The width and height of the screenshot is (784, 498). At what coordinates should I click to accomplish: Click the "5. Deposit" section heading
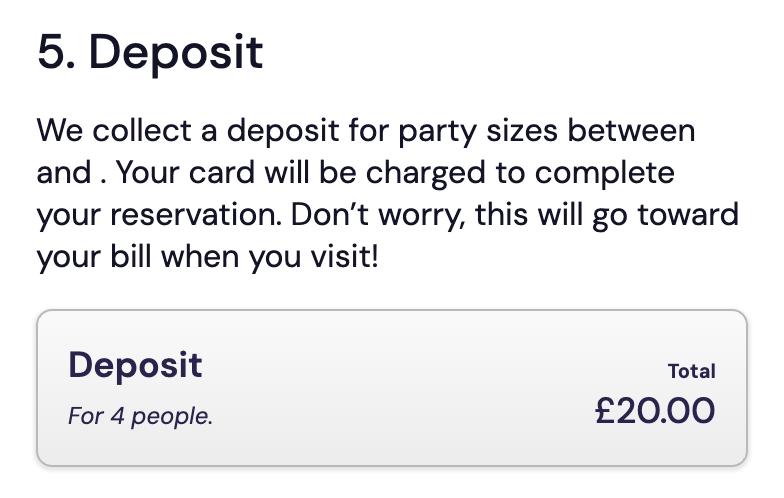pos(150,52)
